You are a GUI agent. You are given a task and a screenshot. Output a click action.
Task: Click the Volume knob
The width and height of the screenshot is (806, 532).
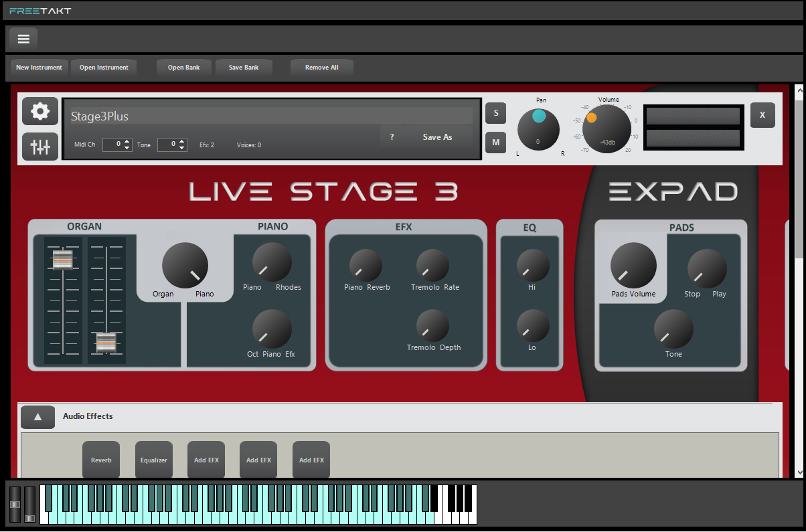(607, 129)
